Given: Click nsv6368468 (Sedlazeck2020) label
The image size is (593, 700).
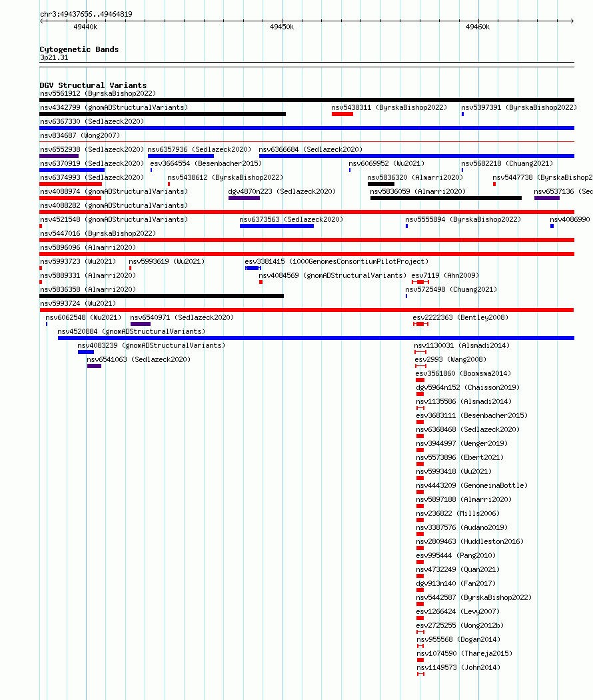Looking at the screenshot, I should tap(468, 429).
